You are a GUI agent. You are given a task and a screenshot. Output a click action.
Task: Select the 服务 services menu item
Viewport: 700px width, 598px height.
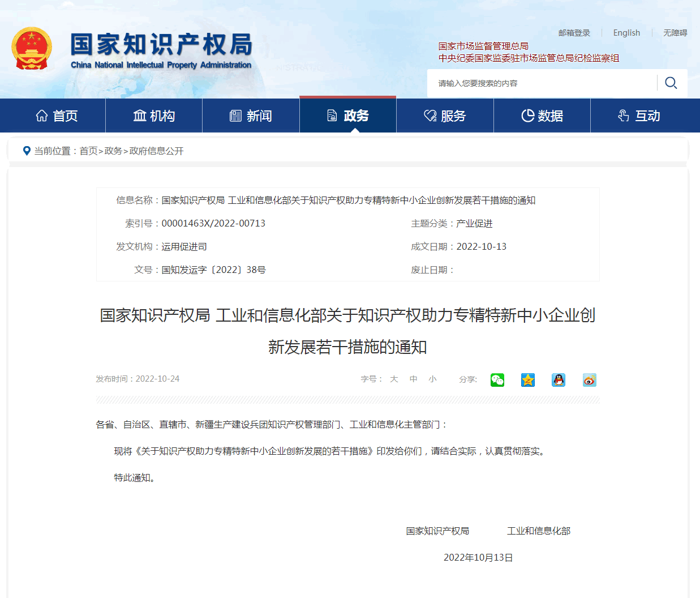point(445,116)
